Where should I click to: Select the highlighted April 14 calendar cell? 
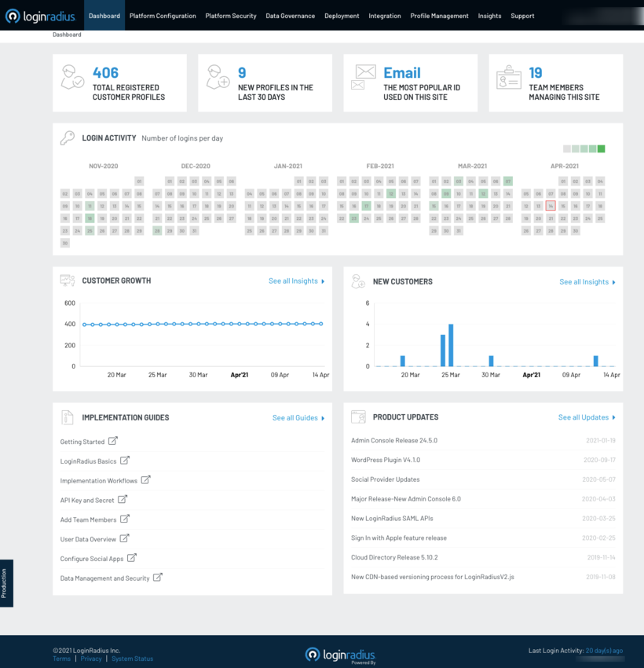pos(551,206)
